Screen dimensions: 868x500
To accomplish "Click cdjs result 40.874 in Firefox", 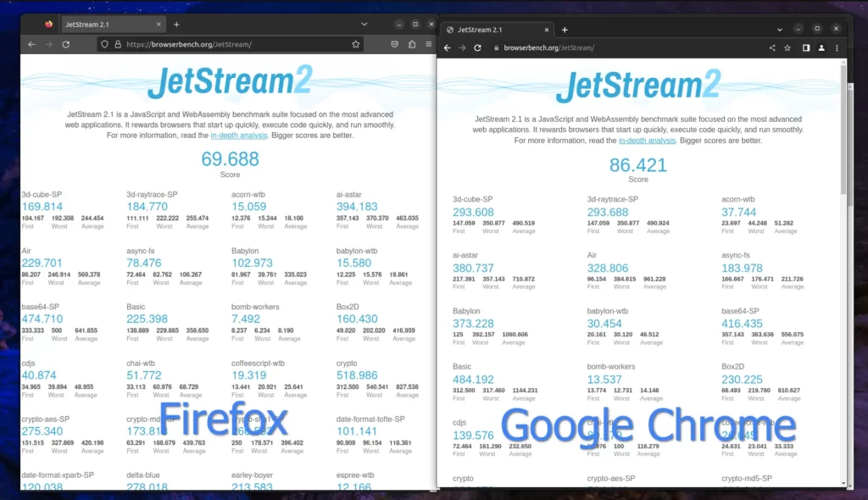I will click(x=39, y=375).
